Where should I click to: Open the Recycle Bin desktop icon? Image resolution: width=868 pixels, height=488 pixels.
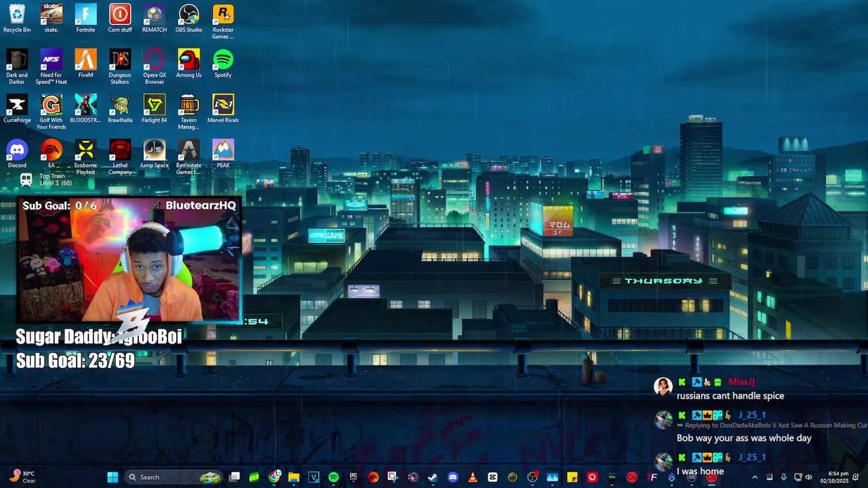[17, 18]
